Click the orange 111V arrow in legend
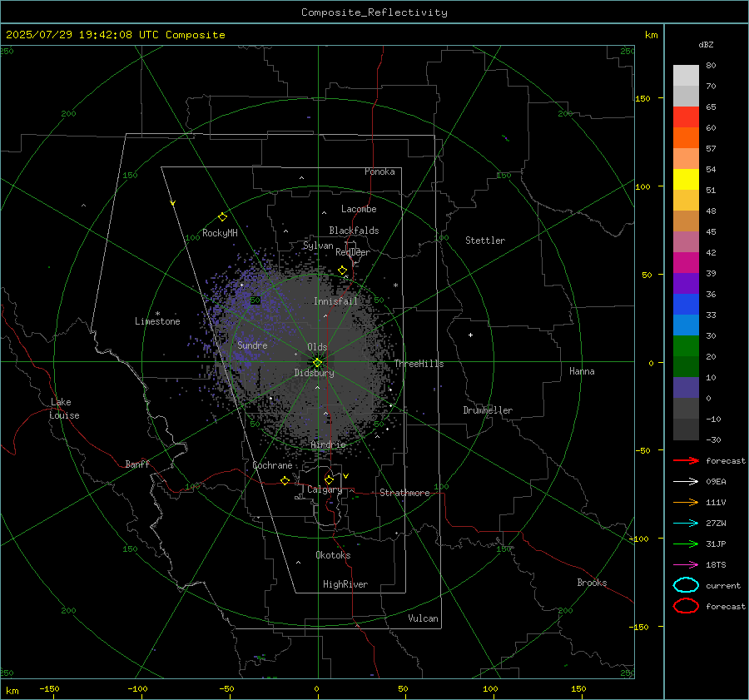This screenshot has height=700, width=749. pos(686,502)
